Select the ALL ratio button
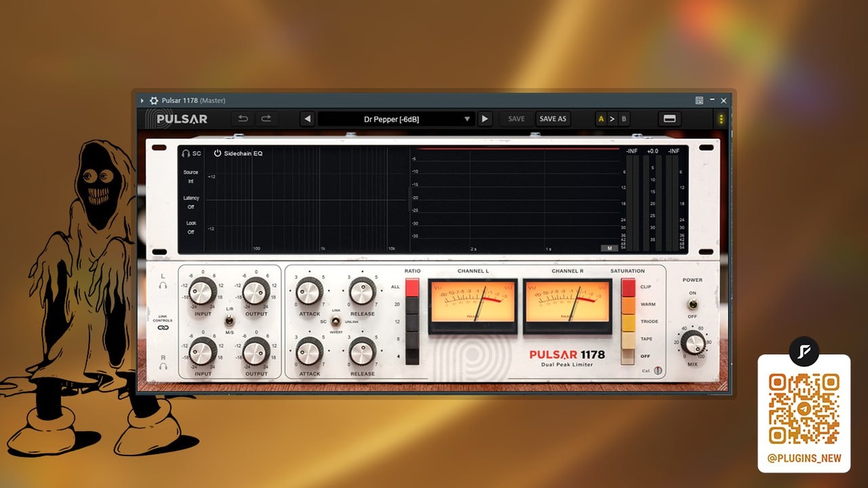This screenshot has width=868, height=488. [412, 287]
